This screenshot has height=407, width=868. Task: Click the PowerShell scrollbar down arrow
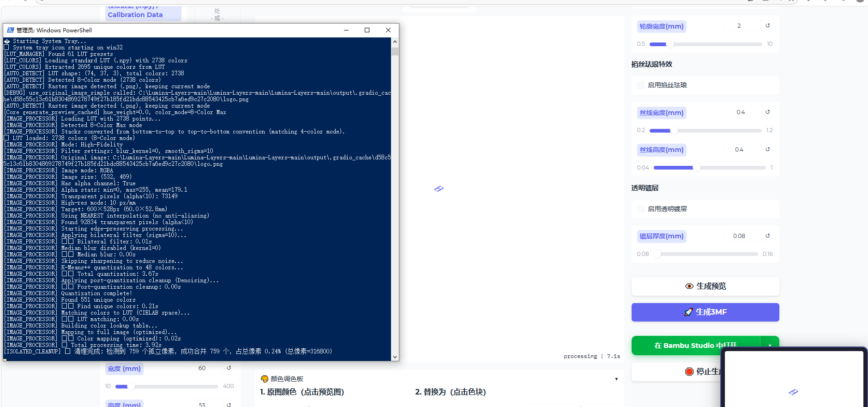(395, 357)
